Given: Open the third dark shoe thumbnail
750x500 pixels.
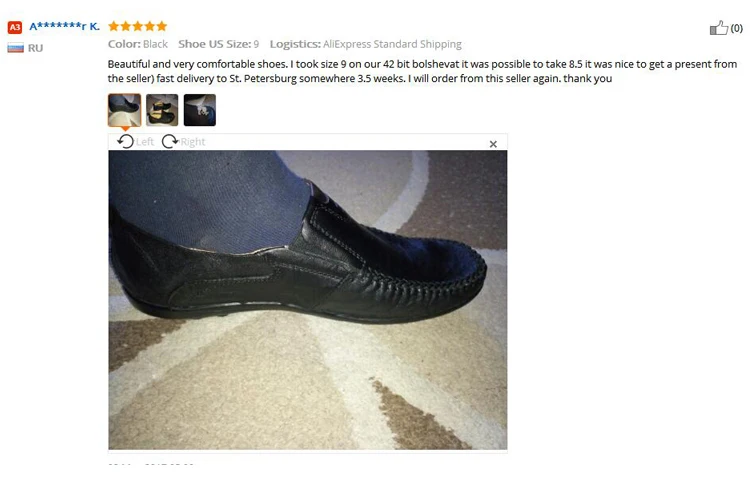Looking at the screenshot, I should pos(200,110).
